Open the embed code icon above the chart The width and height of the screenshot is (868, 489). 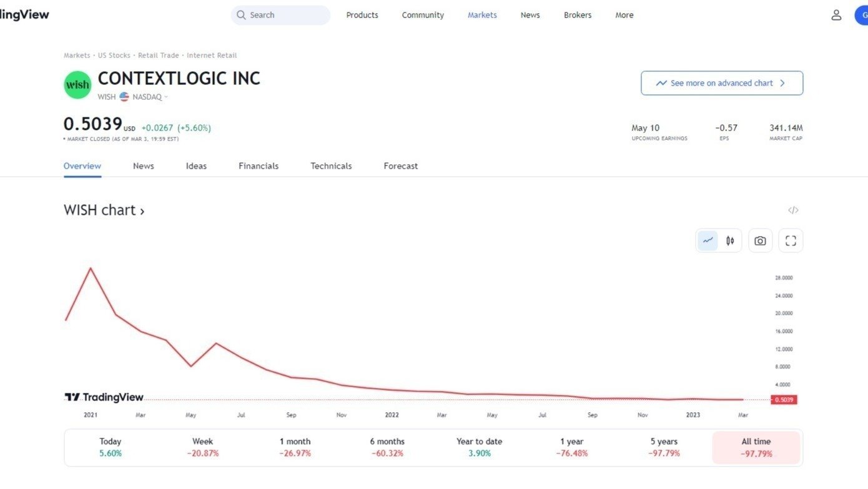792,210
